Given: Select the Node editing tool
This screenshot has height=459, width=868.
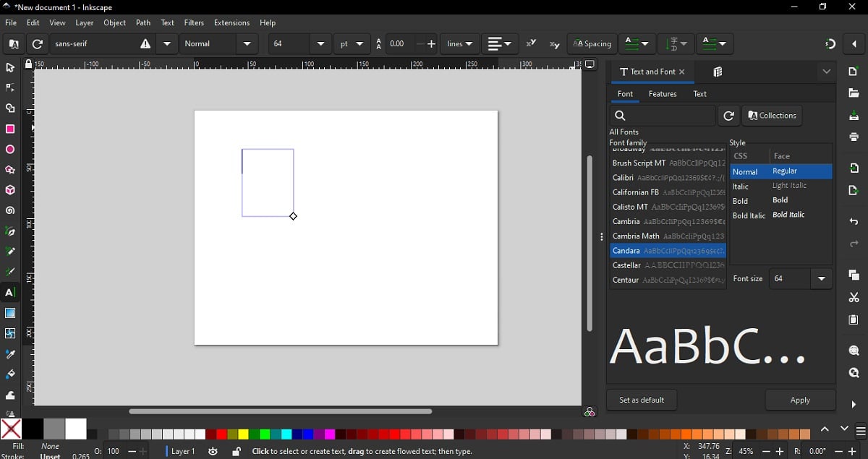Looking at the screenshot, I should (x=10, y=88).
